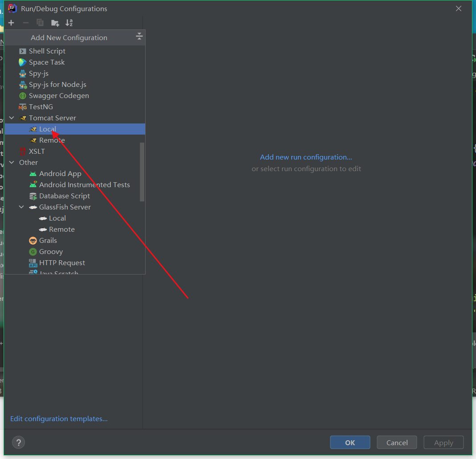Click the TestNG NG icon
The height and width of the screenshot is (459, 476).
[x=23, y=107]
